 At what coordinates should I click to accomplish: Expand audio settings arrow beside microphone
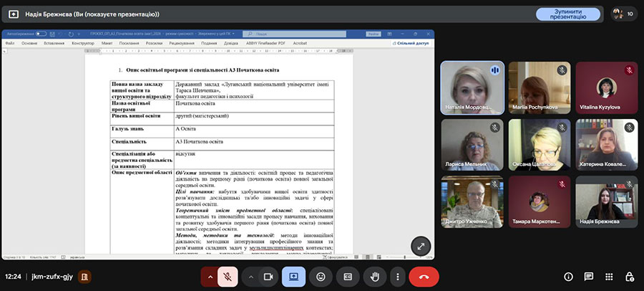(x=210, y=276)
